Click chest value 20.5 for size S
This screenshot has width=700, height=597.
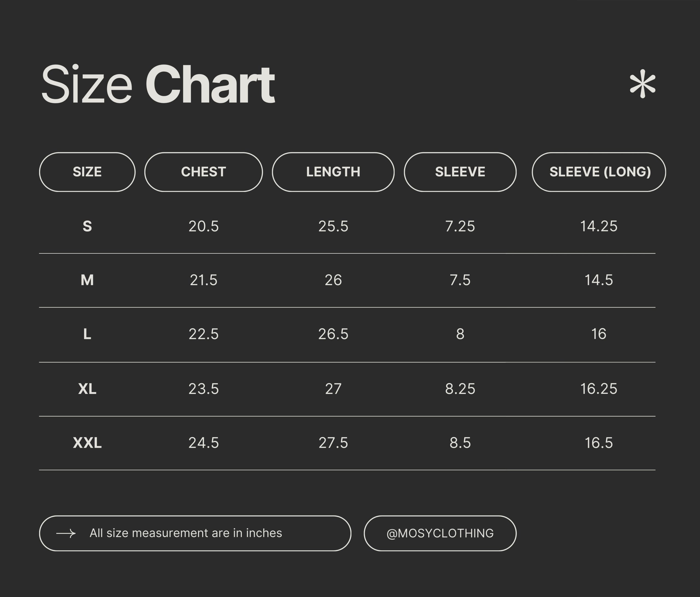click(x=203, y=226)
